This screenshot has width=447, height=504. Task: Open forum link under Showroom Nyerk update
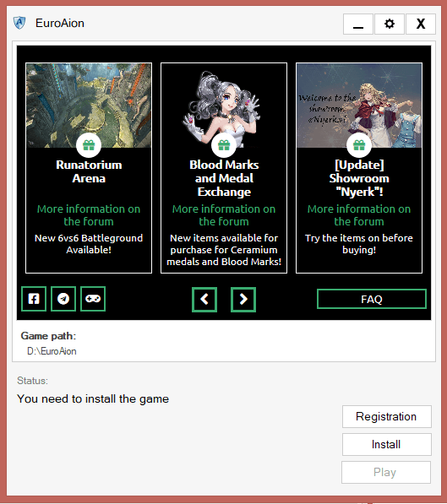359,215
